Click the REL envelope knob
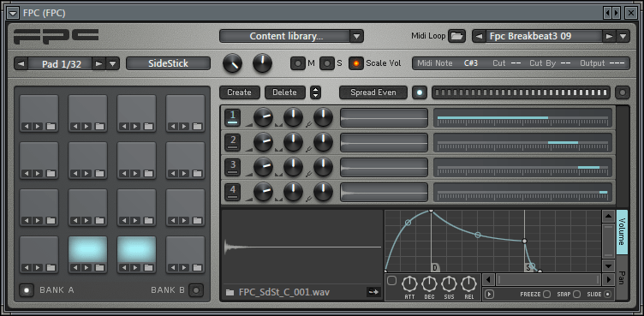 pos(468,283)
